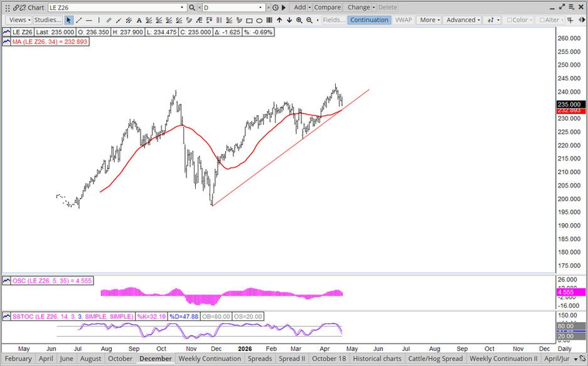Click the OSC (LE Z26, 5, 35) label
The height and width of the screenshot is (366, 588).
52,281
